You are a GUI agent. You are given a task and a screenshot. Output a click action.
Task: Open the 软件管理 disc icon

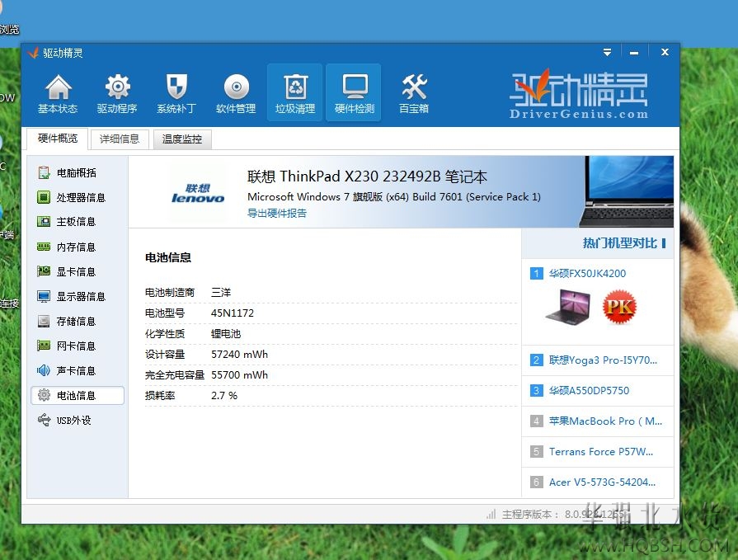tap(236, 93)
